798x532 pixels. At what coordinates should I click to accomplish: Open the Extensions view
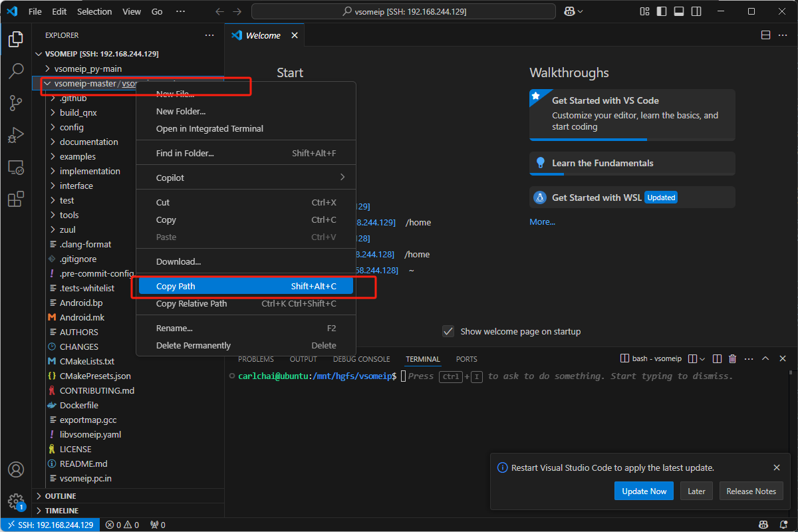[x=16, y=199]
